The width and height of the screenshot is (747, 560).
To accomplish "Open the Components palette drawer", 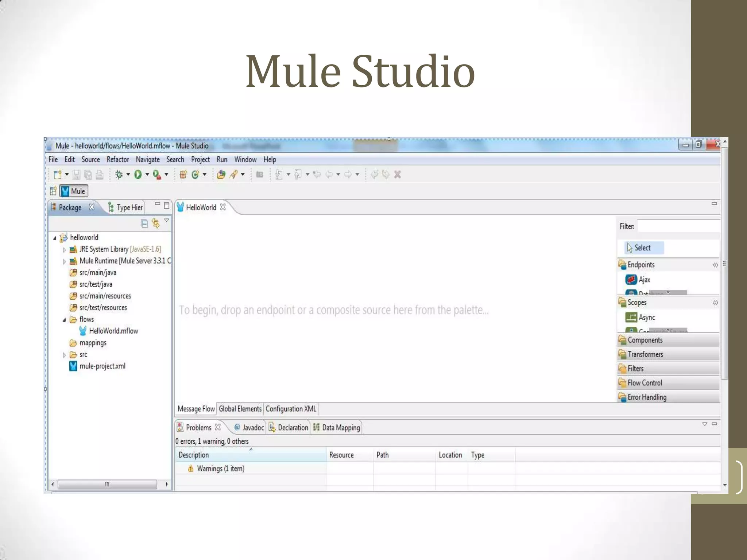I will coord(668,340).
